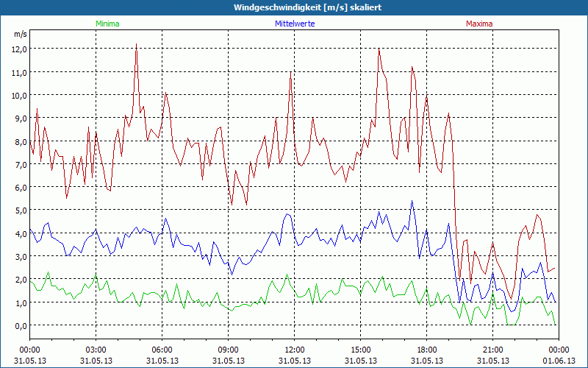Image resolution: width=588 pixels, height=368 pixels.
Task: Click the 31.05.13 date under 12:00
Action: pyautogui.click(x=295, y=361)
